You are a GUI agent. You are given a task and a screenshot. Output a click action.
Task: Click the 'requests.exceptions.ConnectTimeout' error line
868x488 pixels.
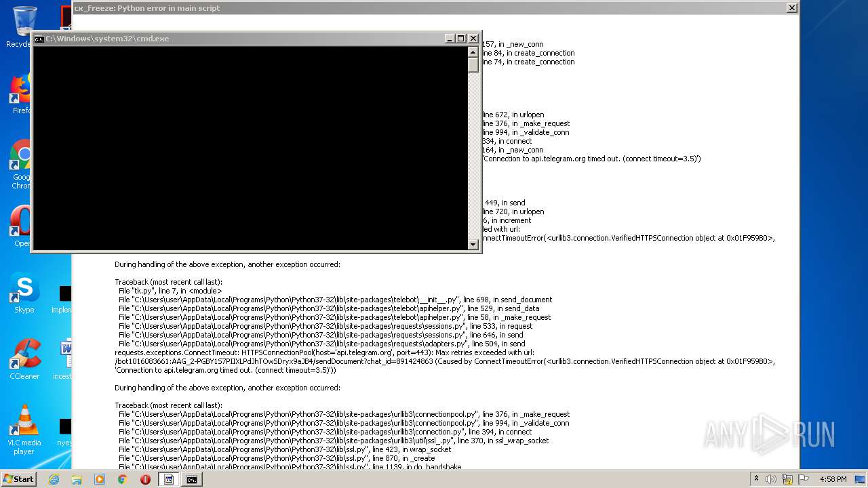click(324, 352)
